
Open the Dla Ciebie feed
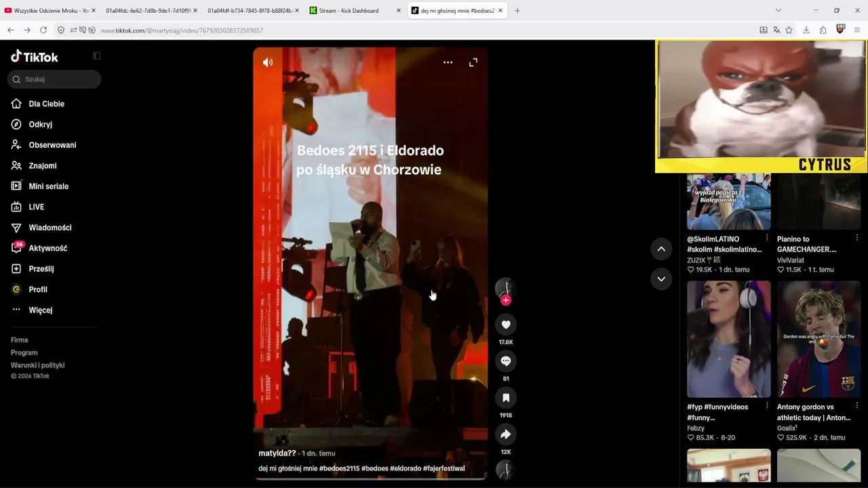(46, 104)
